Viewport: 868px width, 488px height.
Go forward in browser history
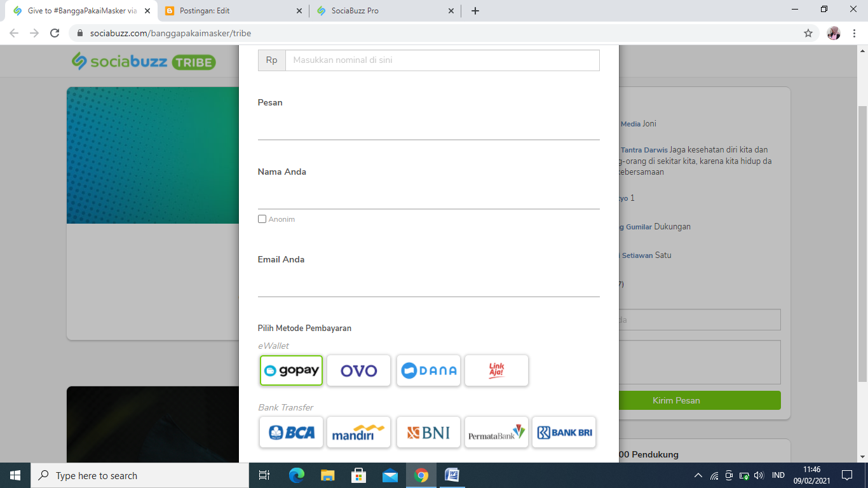pos(34,33)
